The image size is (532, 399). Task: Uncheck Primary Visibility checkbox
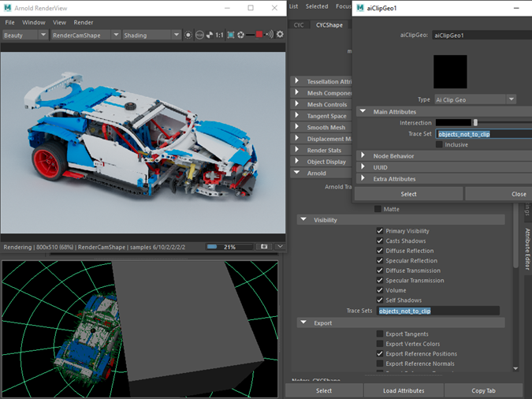(380, 231)
